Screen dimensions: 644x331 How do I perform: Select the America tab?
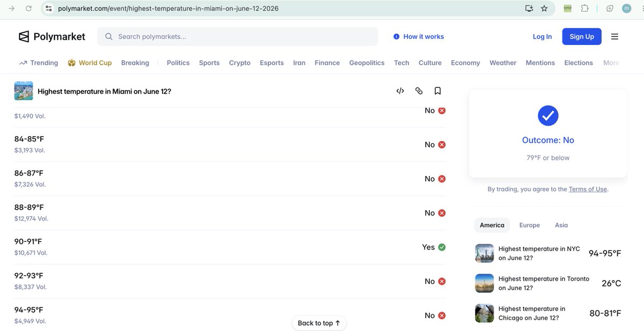point(492,225)
